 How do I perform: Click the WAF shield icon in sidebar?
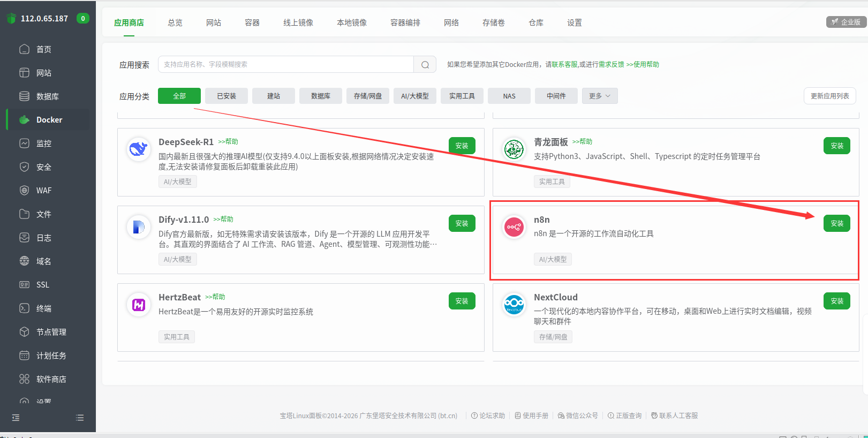click(x=24, y=191)
